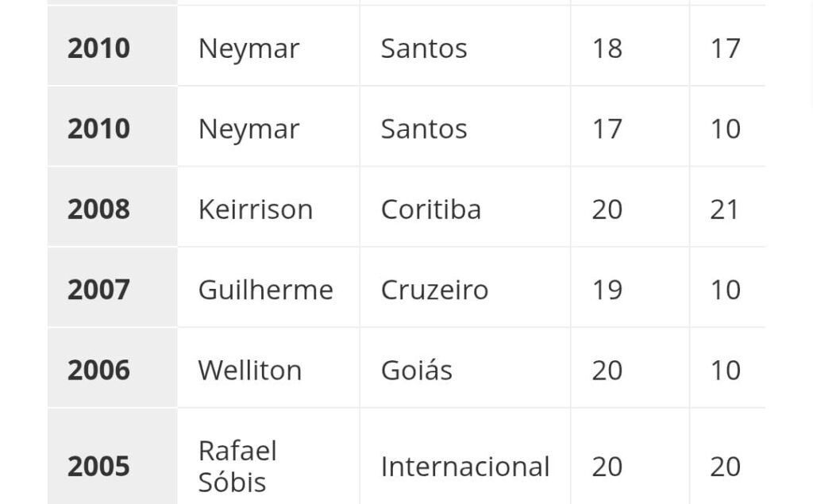Click the 2010 year beside value 18
The image size is (813, 504).
point(98,48)
